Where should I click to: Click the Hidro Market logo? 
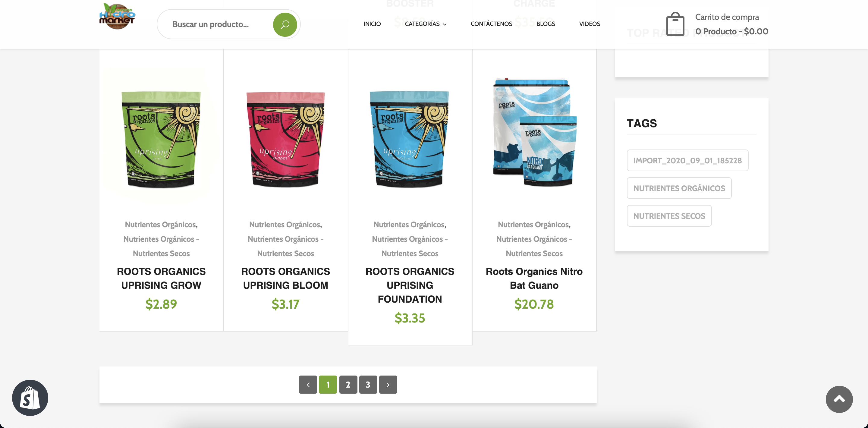pyautogui.click(x=117, y=17)
